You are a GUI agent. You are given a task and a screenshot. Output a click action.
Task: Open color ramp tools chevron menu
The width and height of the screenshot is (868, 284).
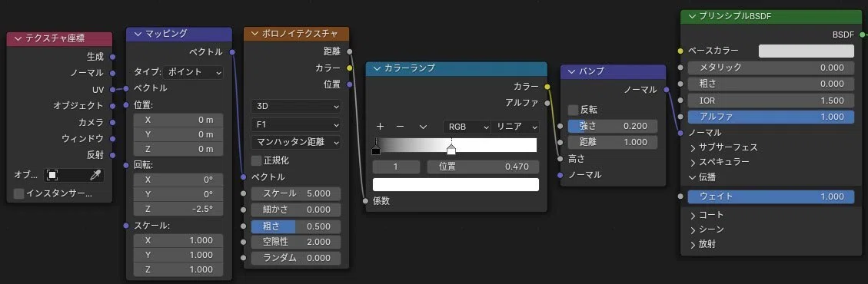pyautogui.click(x=423, y=127)
